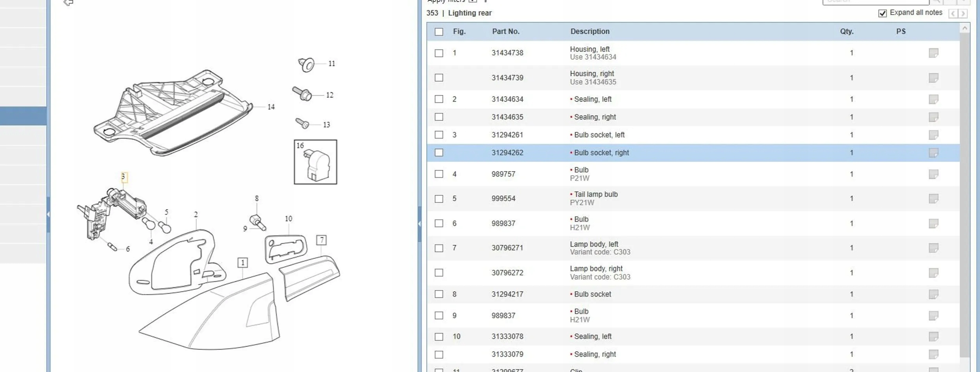Select the "Bulb socket, right" row description
The width and height of the screenshot is (980, 372).
click(x=601, y=153)
